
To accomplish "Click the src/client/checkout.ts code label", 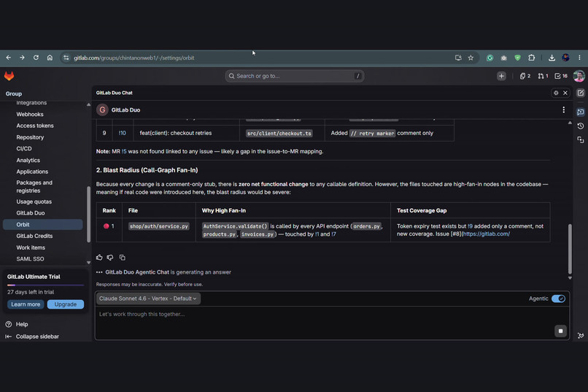I will pos(279,133).
